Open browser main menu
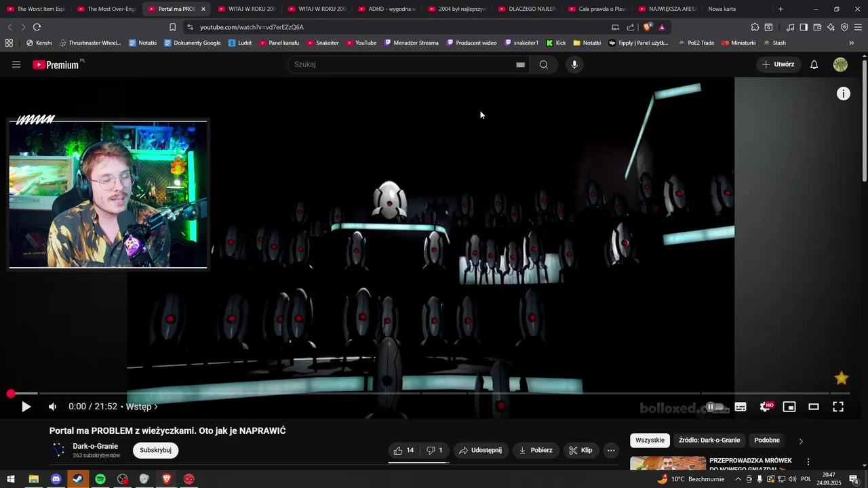The height and width of the screenshot is (488, 868). click(858, 27)
